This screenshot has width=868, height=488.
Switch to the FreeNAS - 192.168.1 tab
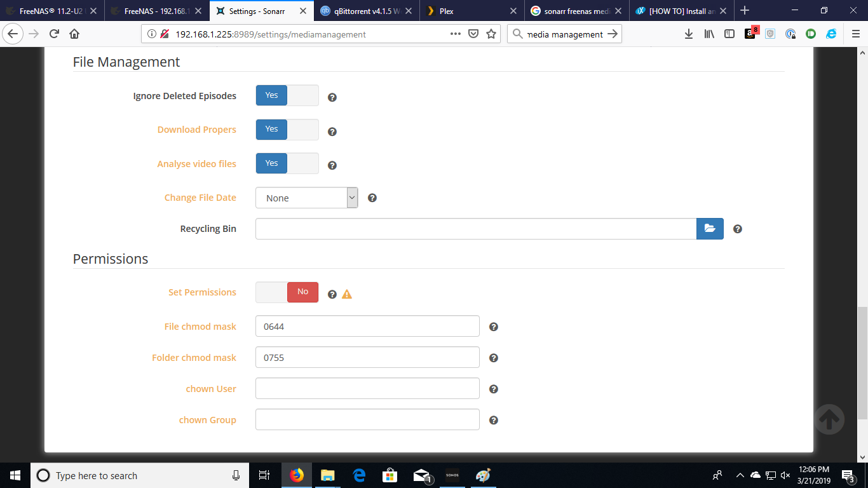point(156,11)
